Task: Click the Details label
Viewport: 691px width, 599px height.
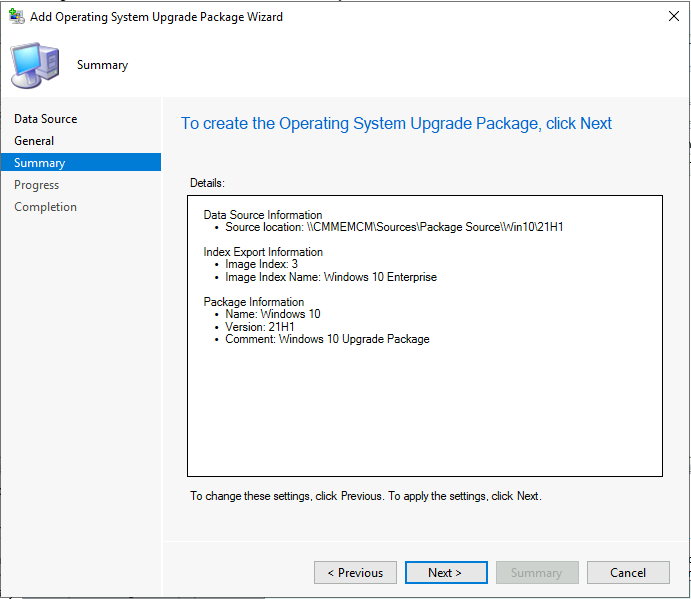Action: click(x=207, y=183)
